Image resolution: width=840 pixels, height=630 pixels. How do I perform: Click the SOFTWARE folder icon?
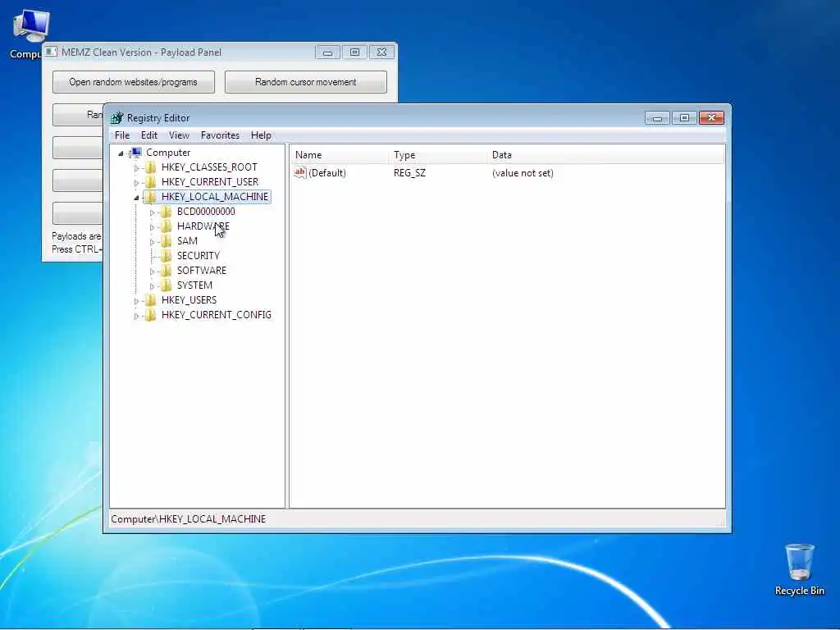coord(167,271)
